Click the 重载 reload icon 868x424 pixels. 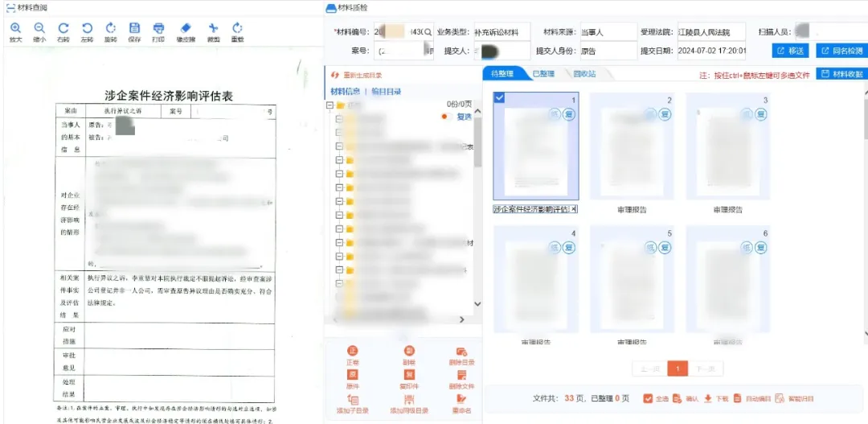237,28
